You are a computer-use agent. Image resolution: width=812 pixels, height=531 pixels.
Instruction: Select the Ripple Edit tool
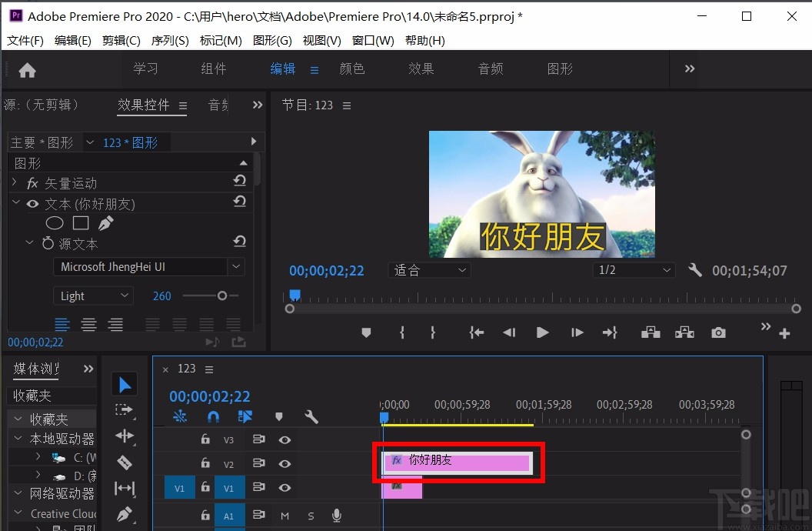[x=125, y=436]
